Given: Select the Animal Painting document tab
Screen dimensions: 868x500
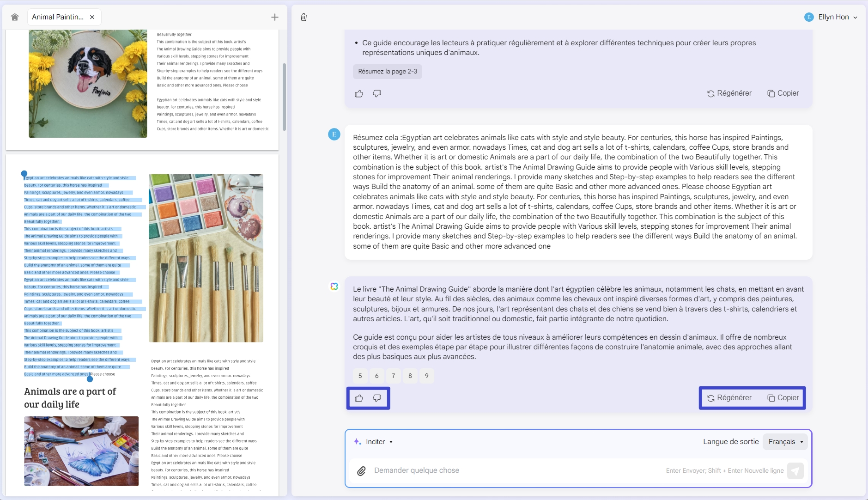Looking at the screenshot, I should point(58,17).
